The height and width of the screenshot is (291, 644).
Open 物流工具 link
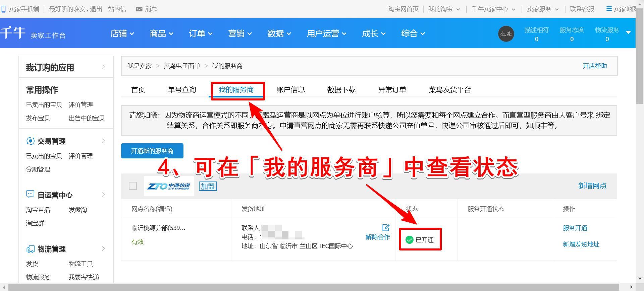pyautogui.click(x=80, y=264)
